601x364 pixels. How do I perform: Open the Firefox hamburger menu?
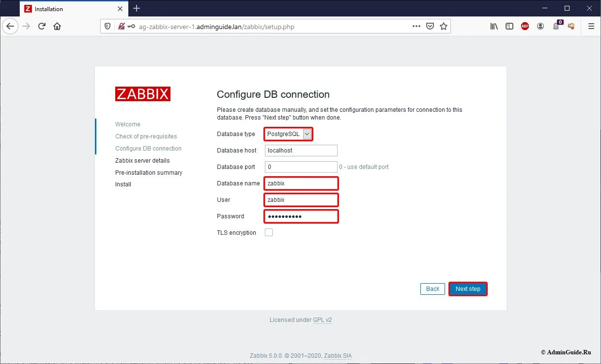click(x=591, y=27)
